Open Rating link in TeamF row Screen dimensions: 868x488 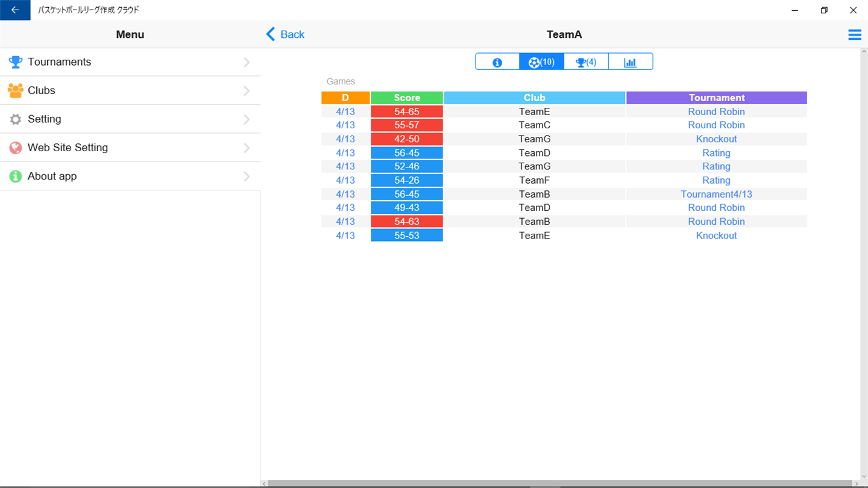point(717,180)
